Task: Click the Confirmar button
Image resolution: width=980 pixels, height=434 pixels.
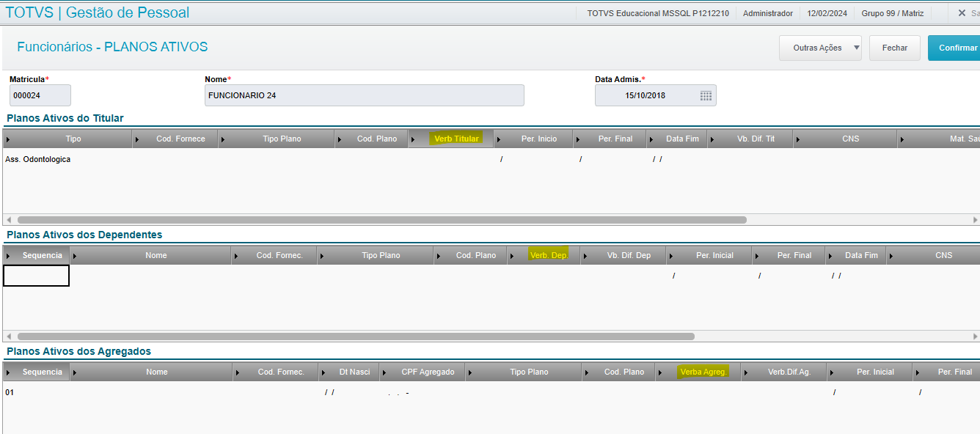Action: 954,48
